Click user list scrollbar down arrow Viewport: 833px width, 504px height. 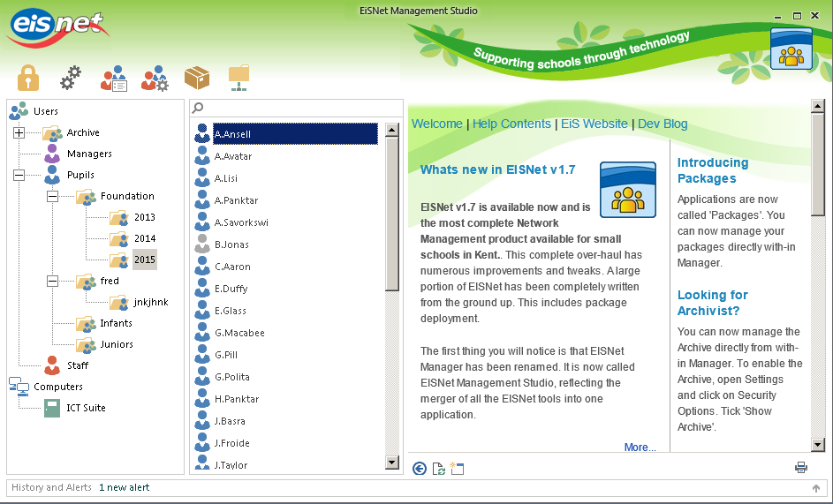[392, 463]
